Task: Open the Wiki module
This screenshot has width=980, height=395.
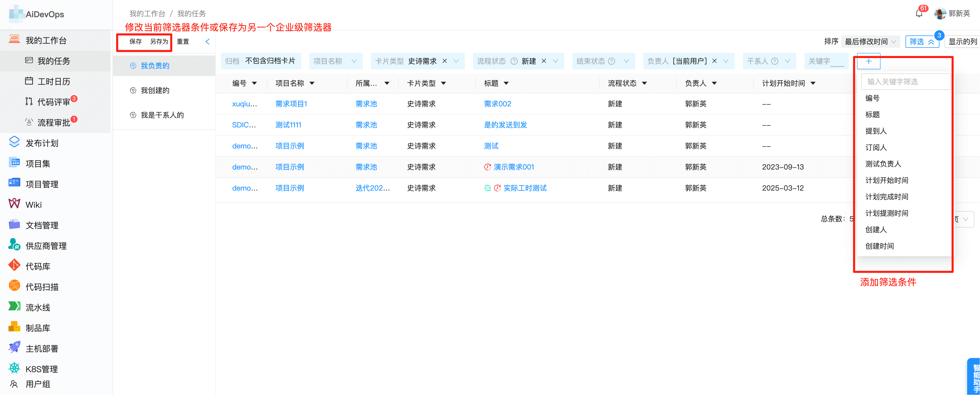Action: pos(33,204)
